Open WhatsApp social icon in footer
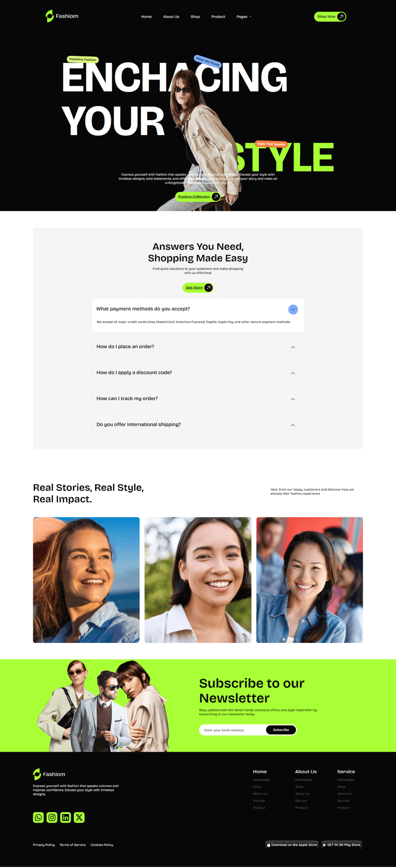The image size is (396, 868). [x=38, y=818]
